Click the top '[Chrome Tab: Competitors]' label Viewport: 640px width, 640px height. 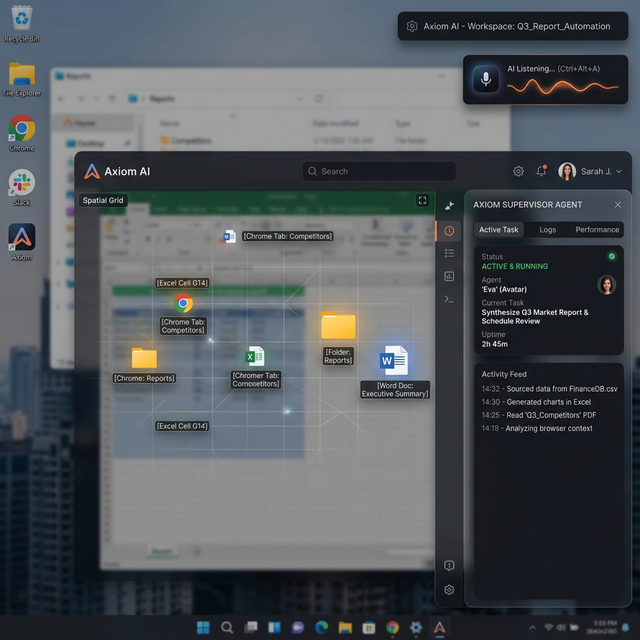tap(287, 236)
